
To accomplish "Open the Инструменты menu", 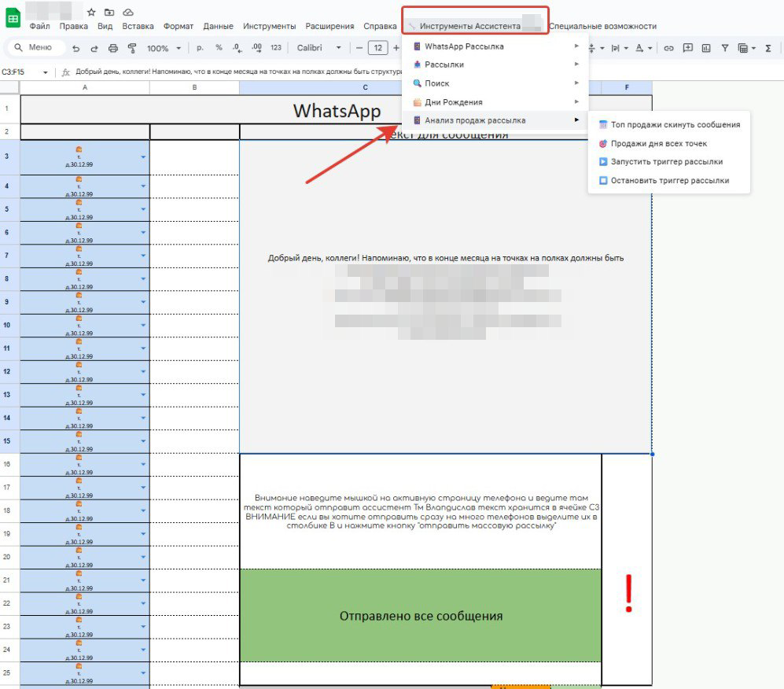I will tap(270, 26).
